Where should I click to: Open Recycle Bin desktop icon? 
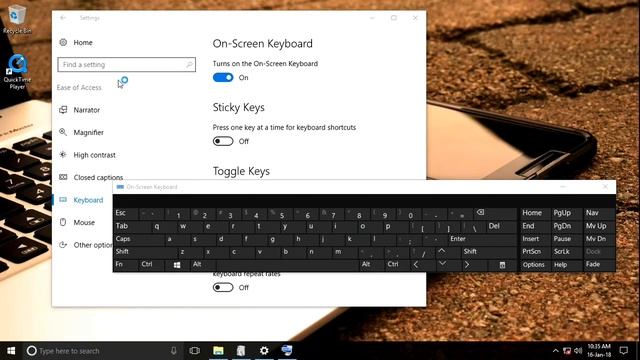(x=17, y=20)
